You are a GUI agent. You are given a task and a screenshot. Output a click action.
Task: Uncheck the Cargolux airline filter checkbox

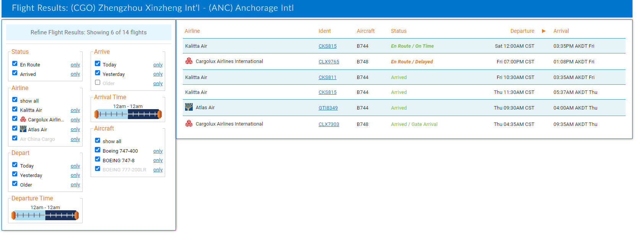[15, 119]
